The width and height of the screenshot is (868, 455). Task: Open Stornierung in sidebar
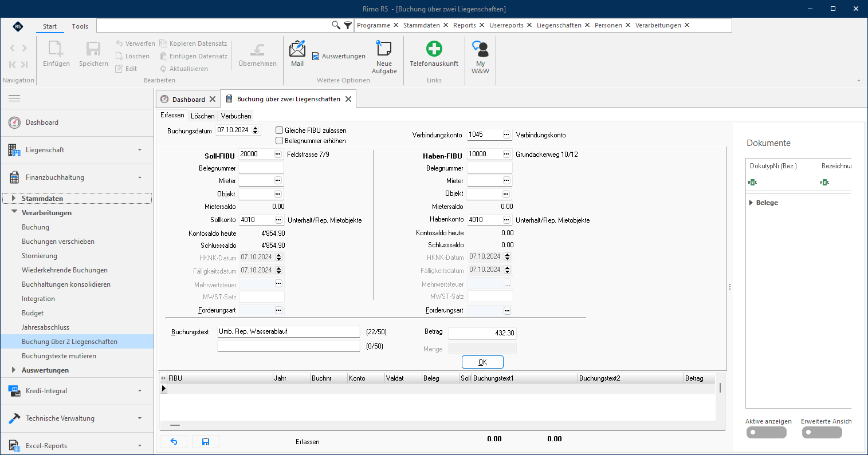40,256
